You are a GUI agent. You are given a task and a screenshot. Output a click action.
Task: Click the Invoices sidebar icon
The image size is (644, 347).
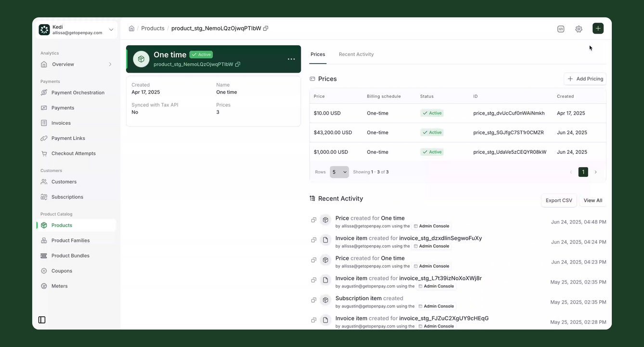44,123
